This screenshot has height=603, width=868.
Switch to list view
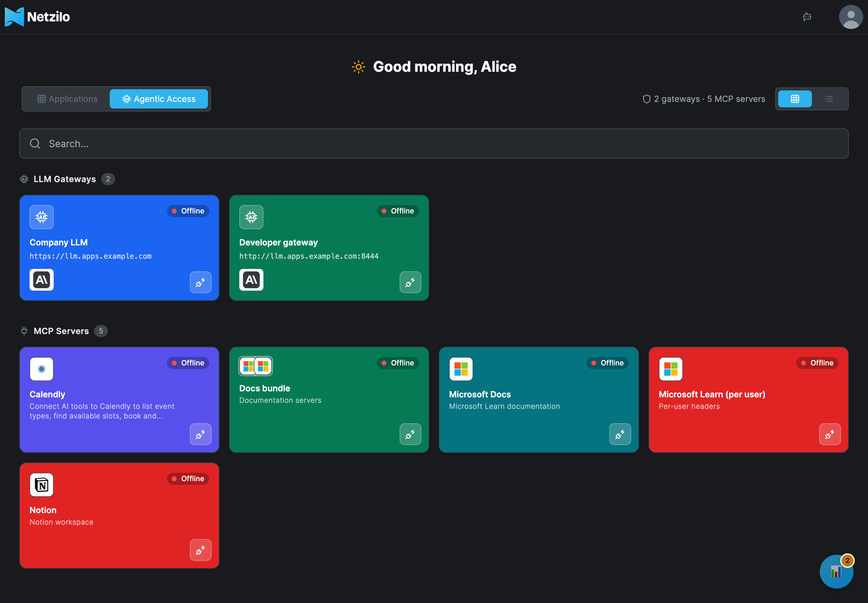pos(829,99)
